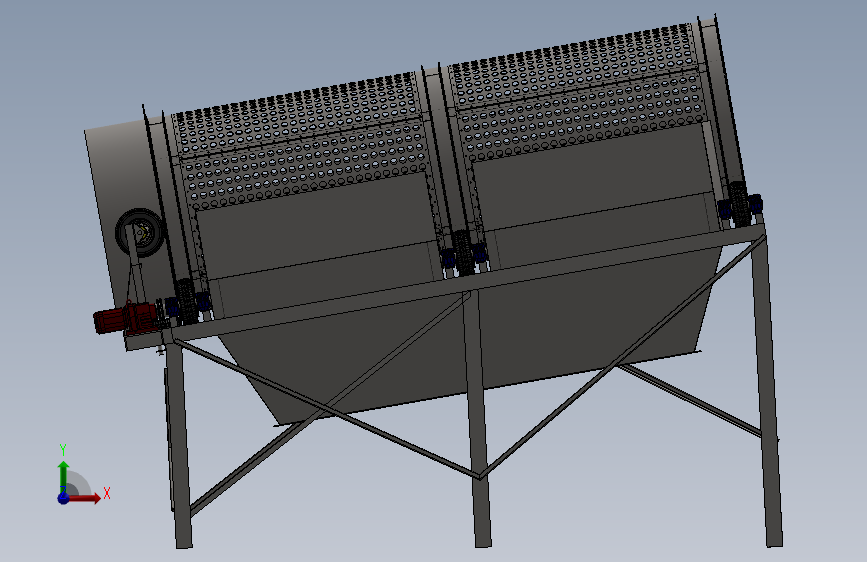The height and width of the screenshot is (562, 867).
Task: Select the middle vertical support leg
Action: point(479,418)
